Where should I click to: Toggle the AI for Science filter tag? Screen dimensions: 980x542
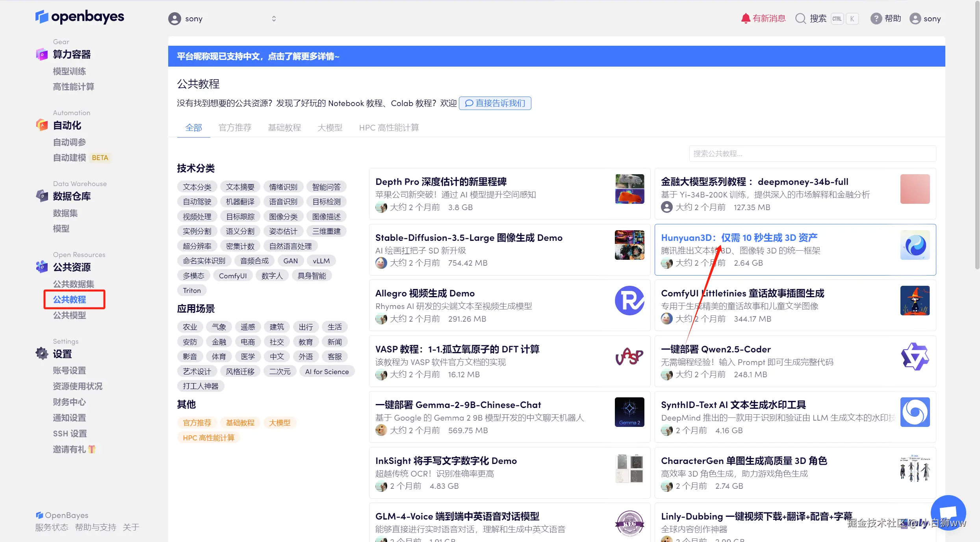pyautogui.click(x=327, y=372)
